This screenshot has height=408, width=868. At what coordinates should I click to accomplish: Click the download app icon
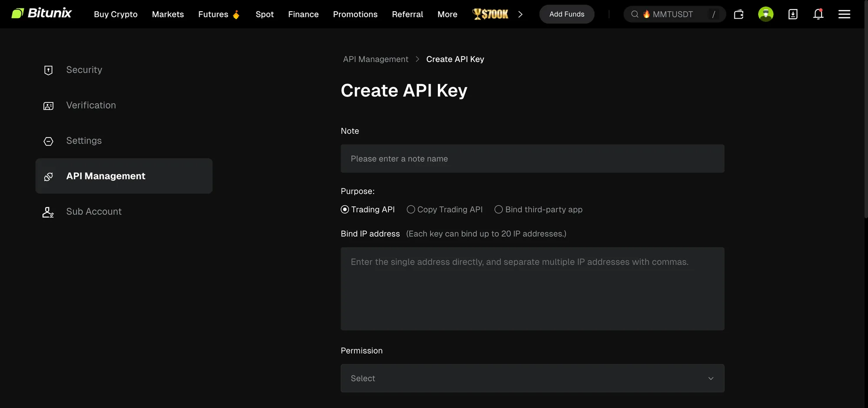click(x=792, y=14)
